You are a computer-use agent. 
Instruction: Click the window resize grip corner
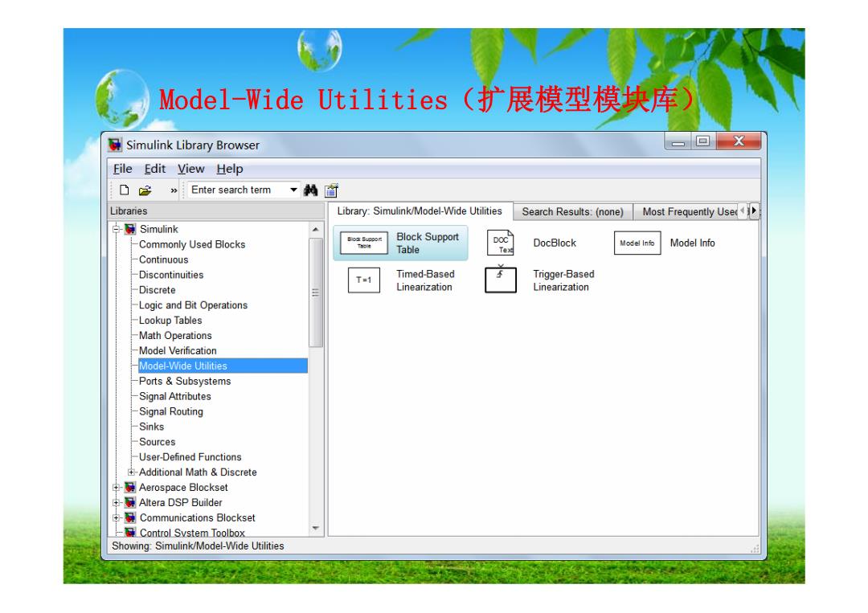(755, 548)
